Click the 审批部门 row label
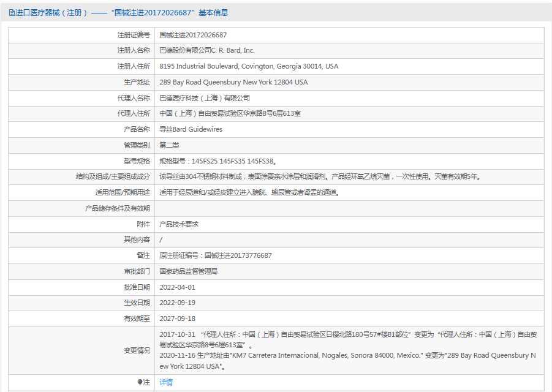Viewport: 552px width, 392px height. pos(137,272)
